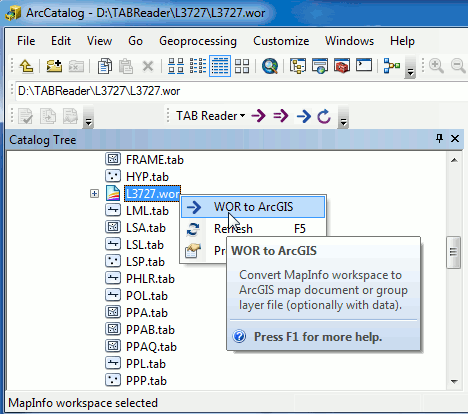Image resolution: width=468 pixels, height=414 pixels.
Task: Click the TAB Reader refresh circular arrow
Action: tap(324, 116)
